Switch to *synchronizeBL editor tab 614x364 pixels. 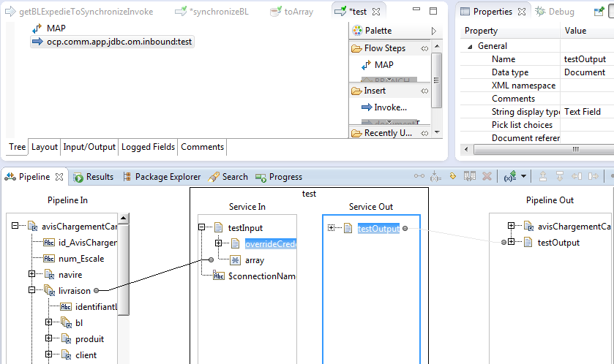pyautogui.click(x=211, y=12)
